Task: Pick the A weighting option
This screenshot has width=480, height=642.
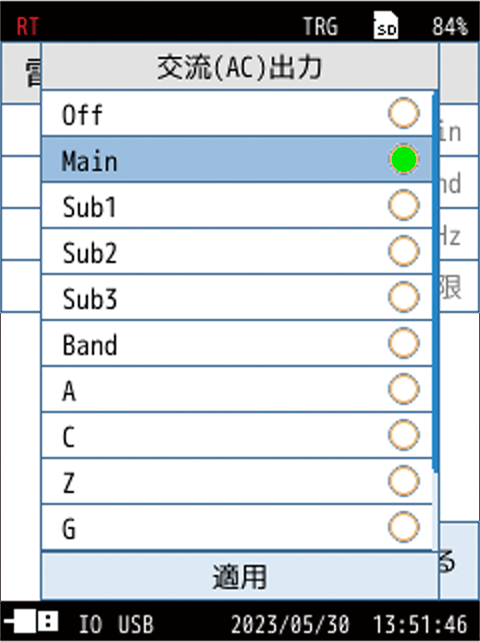Action: [237, 389]
